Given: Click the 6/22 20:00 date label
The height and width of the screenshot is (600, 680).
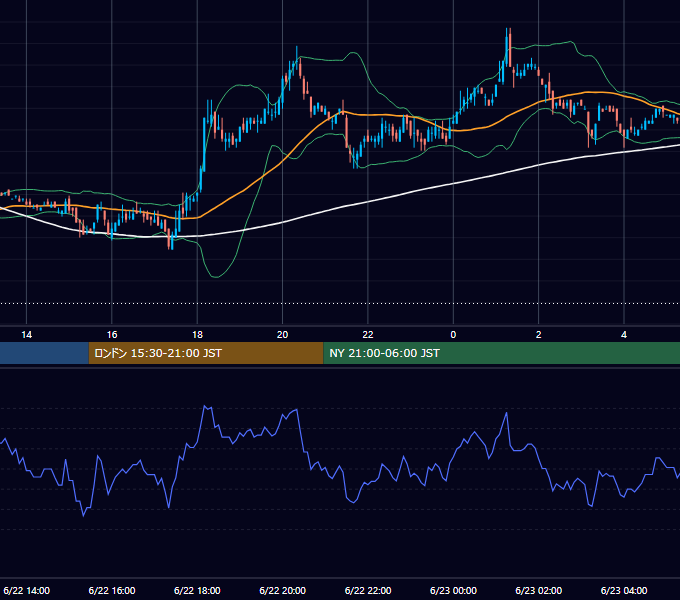Looking at the screenshot, I should (x=282, y=590).
